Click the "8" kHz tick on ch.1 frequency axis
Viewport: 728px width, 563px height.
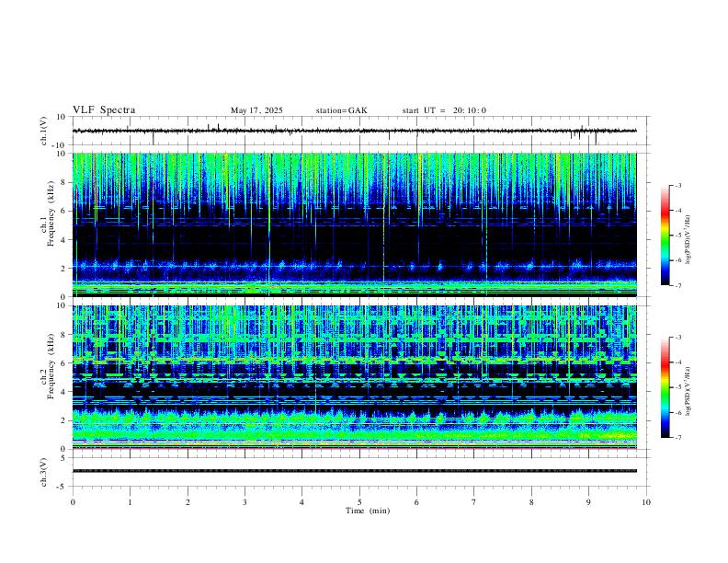[63, 182]
